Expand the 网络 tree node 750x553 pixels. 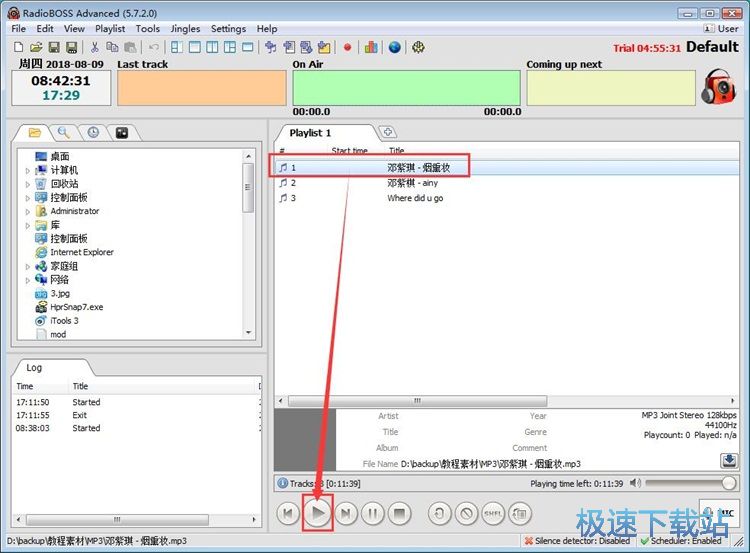pos(28,280)
